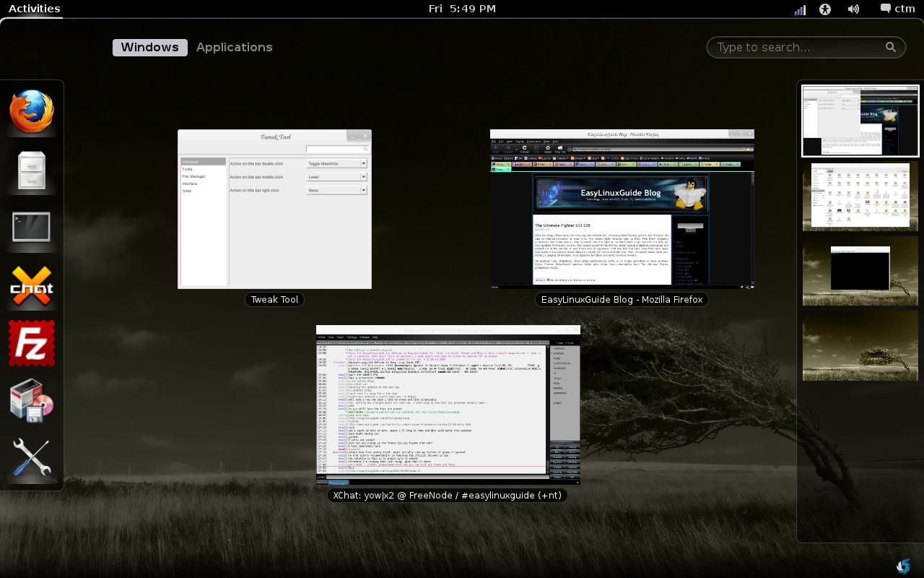Open FileZilla from the dash
This screenshot has width=924, height=578.
[x=32, y=343]
